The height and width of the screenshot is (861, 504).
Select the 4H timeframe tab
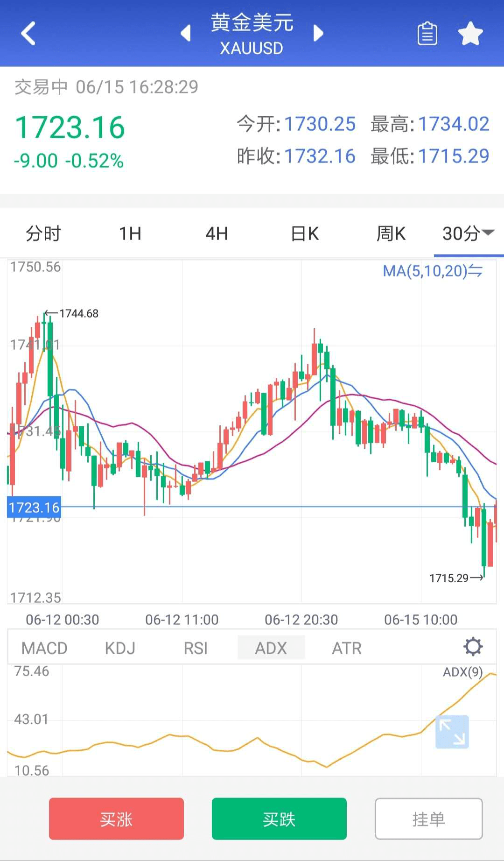coord(217,233)
